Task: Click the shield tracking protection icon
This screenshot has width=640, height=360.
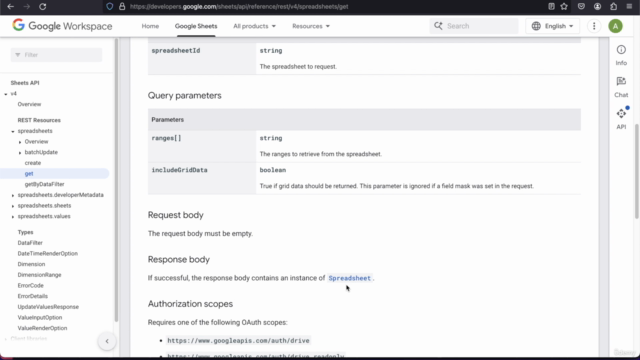Action: (x=110, y=7)
